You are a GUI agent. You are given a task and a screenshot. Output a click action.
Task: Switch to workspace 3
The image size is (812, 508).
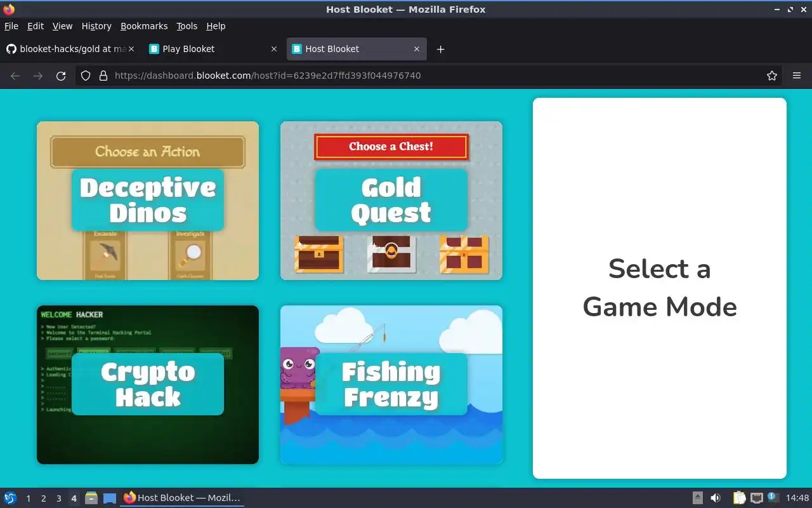pos(58,498)
